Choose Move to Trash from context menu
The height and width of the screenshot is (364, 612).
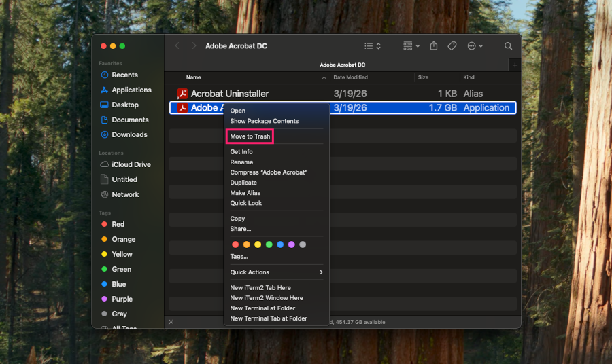pyautogui.click(x=250, y=136)
